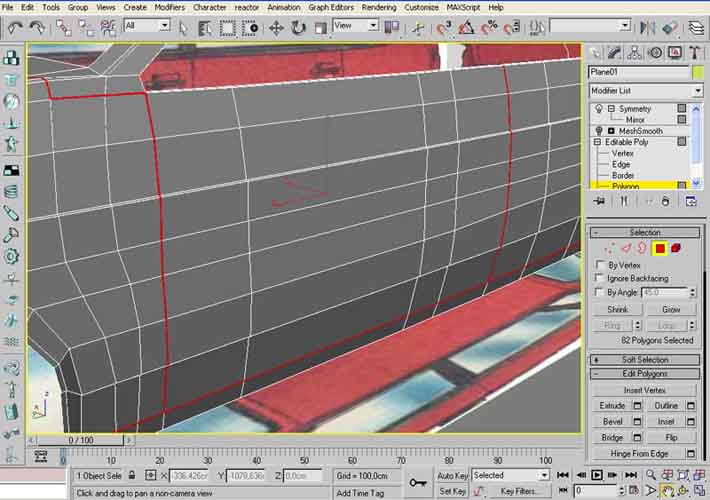The image size is (710, 500).
Task: Click the Plane01 object color swatch
Action: click(x=696, y=72)
